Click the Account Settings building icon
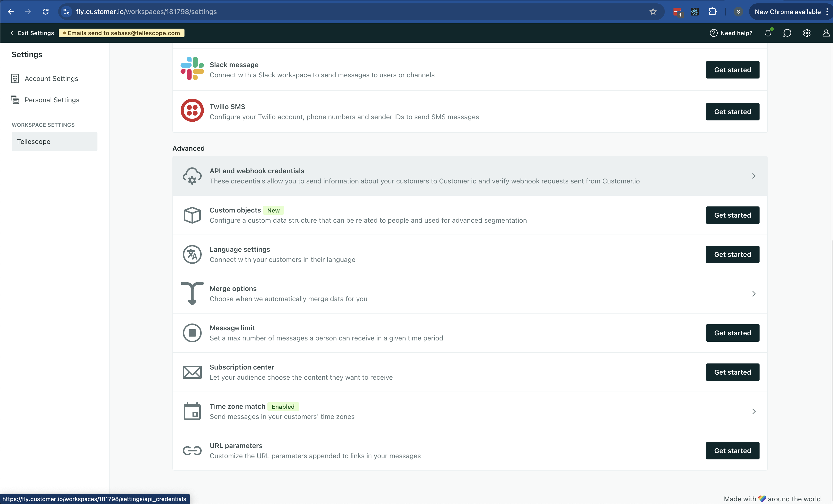833x504 pixels. 15,79
